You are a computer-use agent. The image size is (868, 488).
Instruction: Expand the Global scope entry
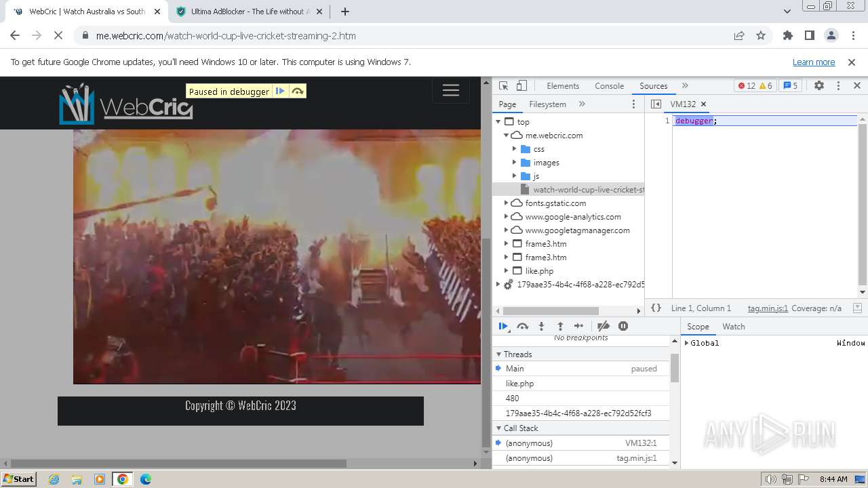(687, 343)
